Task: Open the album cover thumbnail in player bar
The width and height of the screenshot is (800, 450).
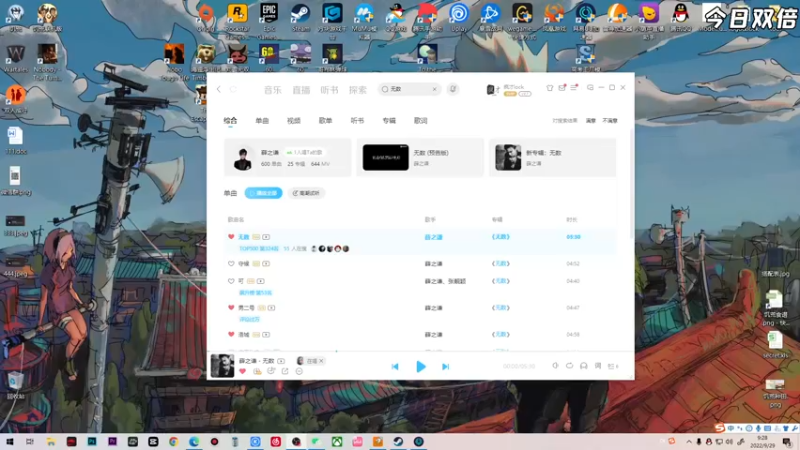Action: click(x=222, y=365)
